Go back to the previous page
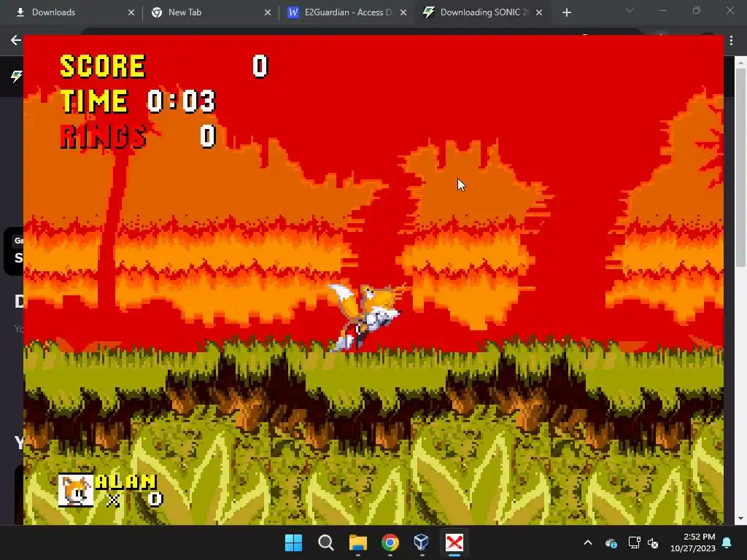 (16, 41)
